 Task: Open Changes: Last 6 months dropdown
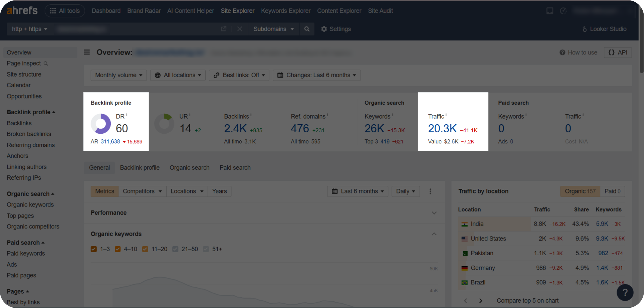click(317, 75)
